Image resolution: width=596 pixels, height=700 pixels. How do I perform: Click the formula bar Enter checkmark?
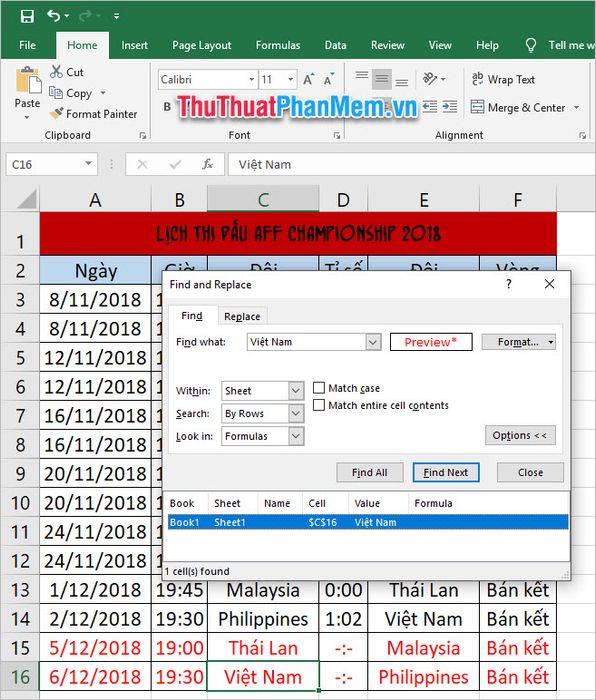pyautogui.click(x=175, y=164)
